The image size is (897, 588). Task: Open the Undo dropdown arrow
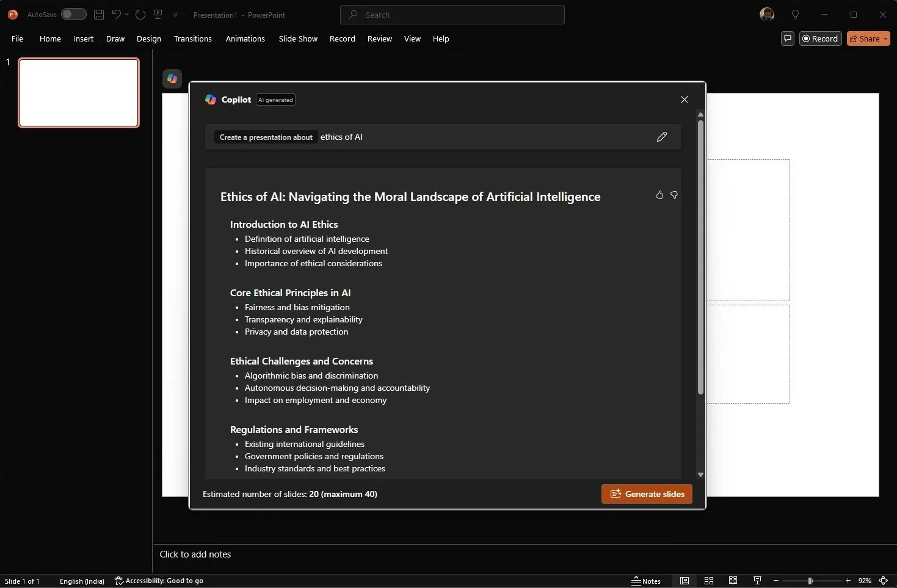click(x=126, y=15)
